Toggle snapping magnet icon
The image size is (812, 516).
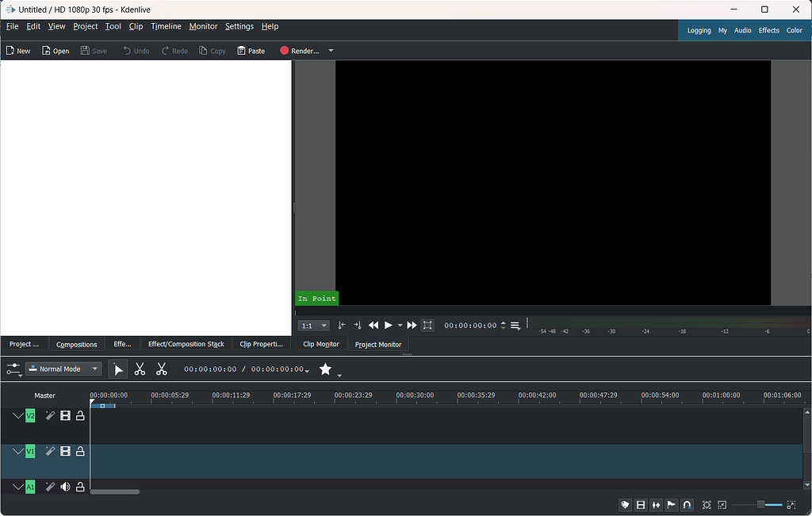point(687,505)
